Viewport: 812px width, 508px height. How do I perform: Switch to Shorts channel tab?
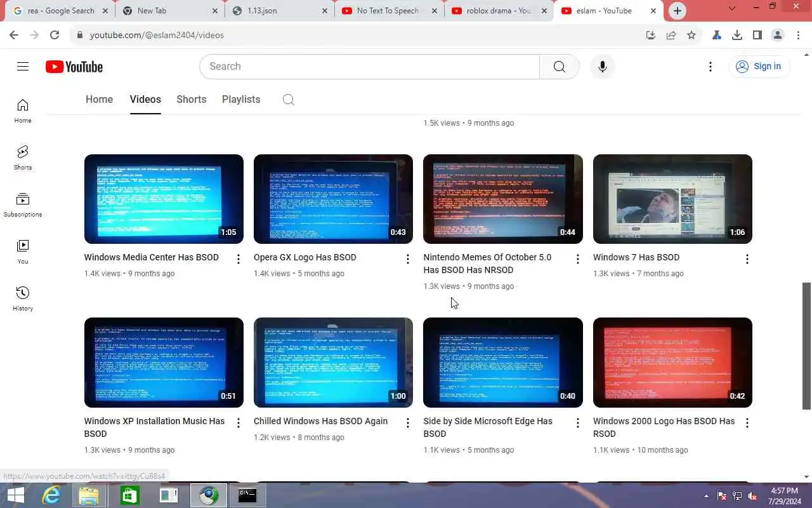(x=192, y=100)
